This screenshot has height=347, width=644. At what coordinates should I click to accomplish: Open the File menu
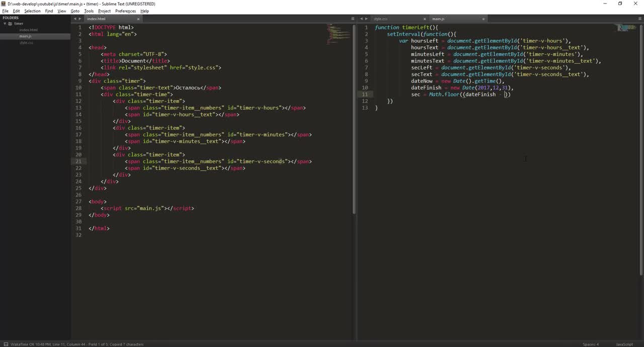[5, 11]
